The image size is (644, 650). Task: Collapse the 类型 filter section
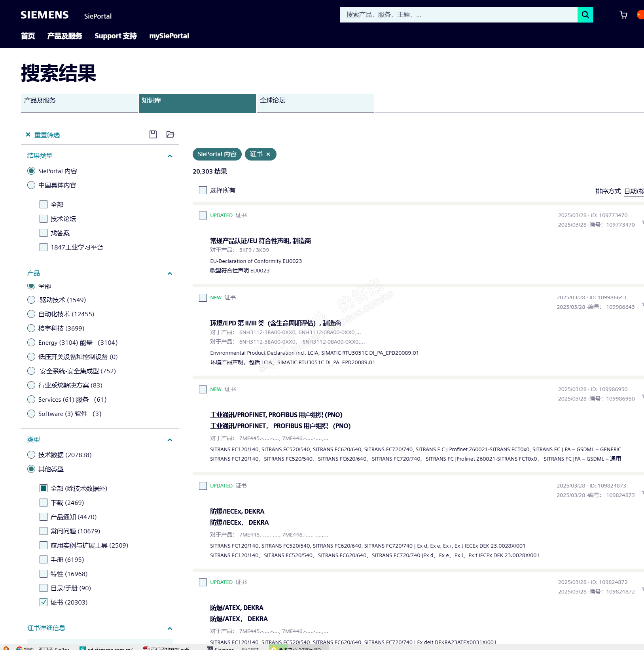point(170,440)
